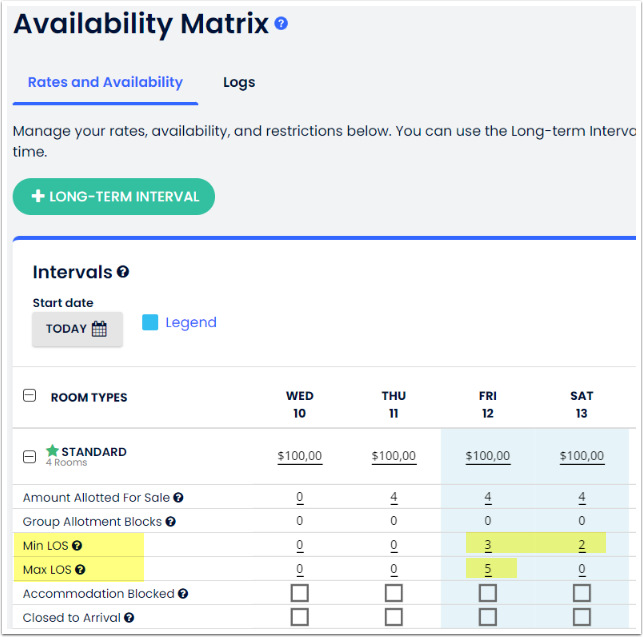Click help icon for Accommodation Blocked
This screenshot has height=637, width=643.
(x=185, y=594)
